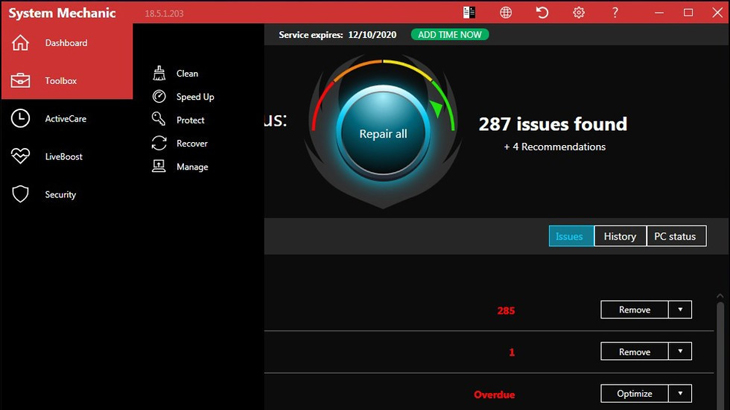Click the scrollbar up arrow

point(720,296)
